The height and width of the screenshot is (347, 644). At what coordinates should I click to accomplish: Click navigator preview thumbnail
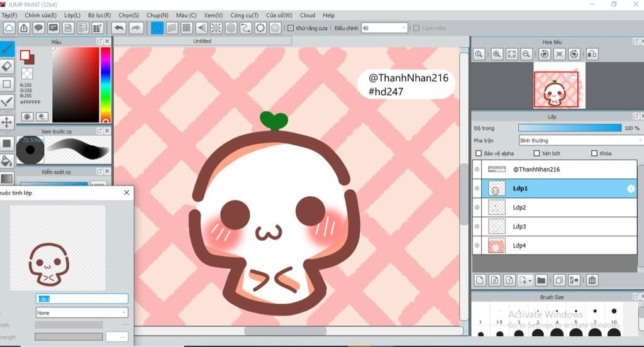pyautogui.click(x=556, y=89)
